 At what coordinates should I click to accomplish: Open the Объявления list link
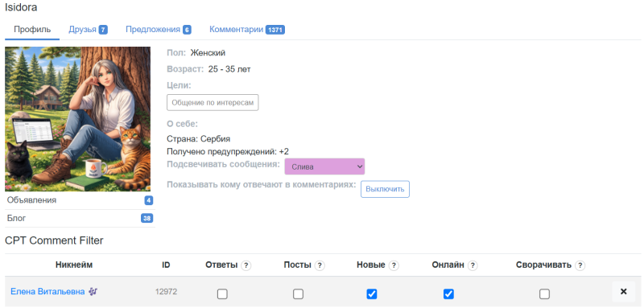pyautogui.click(x=31, y=200)
